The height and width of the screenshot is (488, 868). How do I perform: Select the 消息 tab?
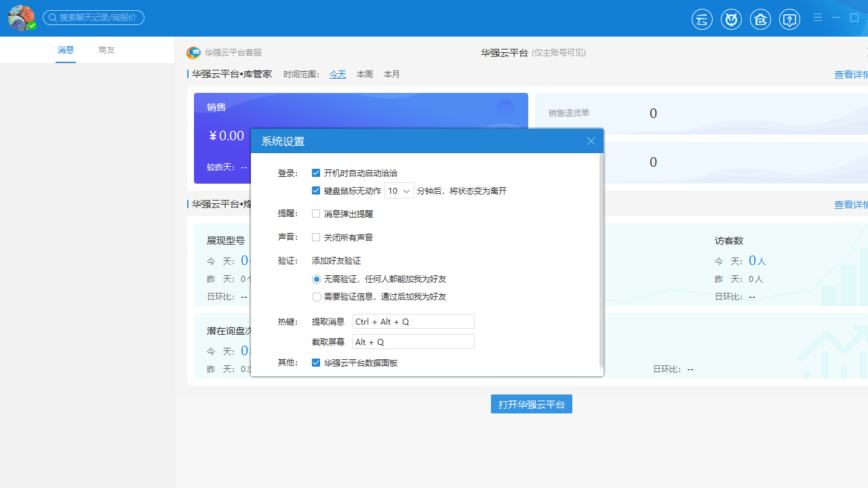click(65, 49)
